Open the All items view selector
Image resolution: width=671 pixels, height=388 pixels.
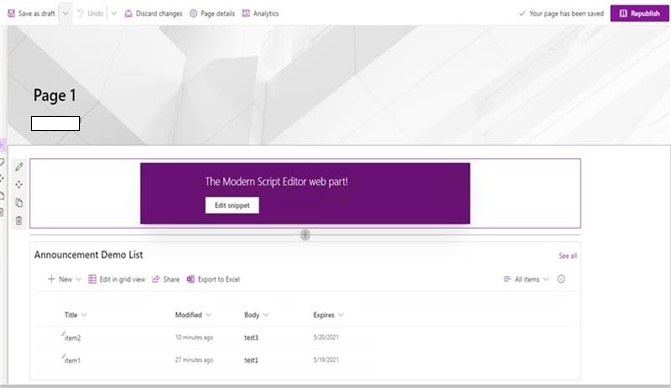click(x=526, y=279)
